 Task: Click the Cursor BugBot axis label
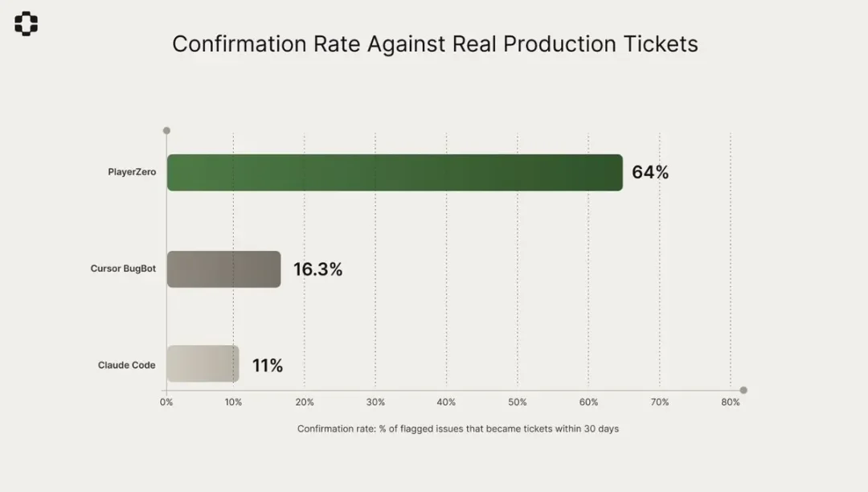pos(123,269)
